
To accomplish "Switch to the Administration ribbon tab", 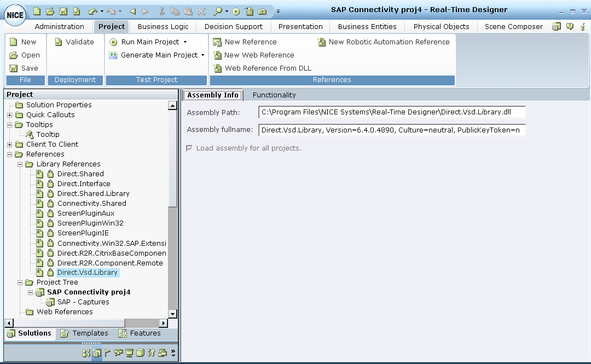I will click(59, 26).
